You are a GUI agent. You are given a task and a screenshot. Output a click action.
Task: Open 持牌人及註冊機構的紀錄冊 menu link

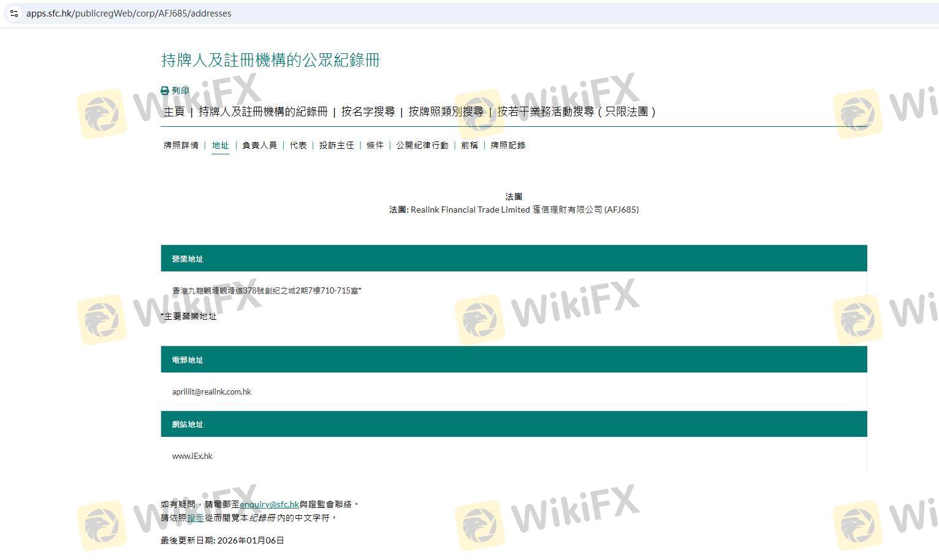click(x=263, y=112)
